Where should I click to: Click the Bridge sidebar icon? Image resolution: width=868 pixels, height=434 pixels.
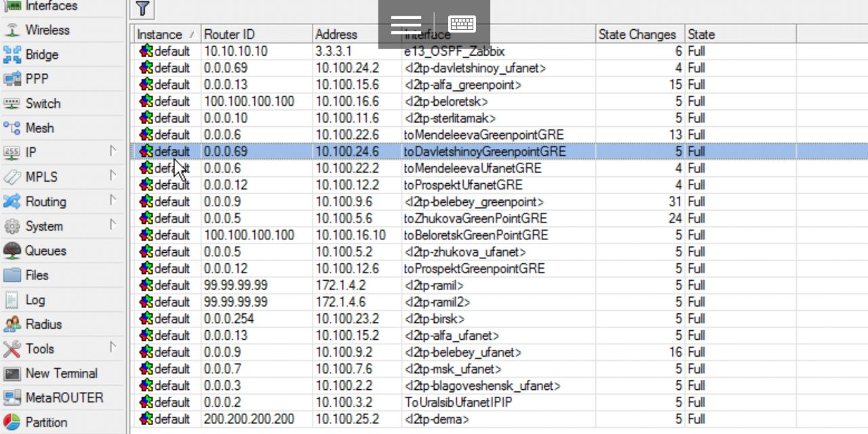pyautogui.click(x=12, y=54)
